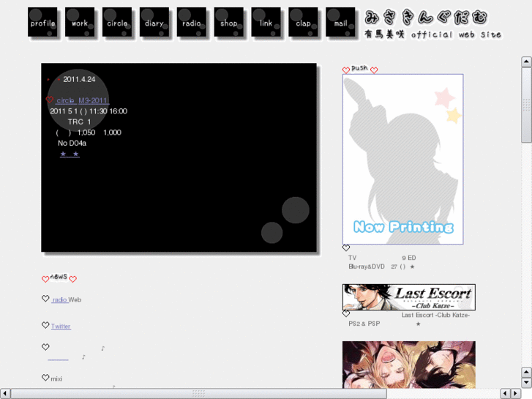Follow the circle M3-2011 link
The height and width of the screenshot is (399, 532).
coord(81,100)
